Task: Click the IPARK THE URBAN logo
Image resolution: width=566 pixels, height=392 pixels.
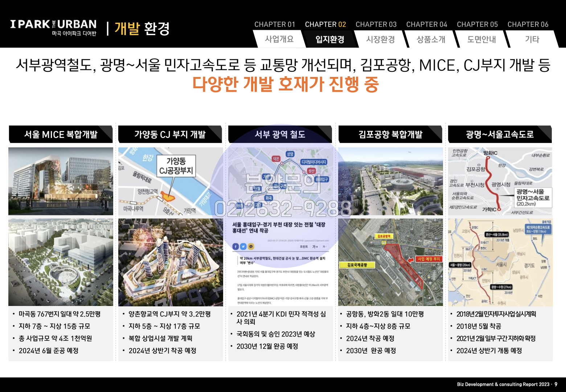Action: point(53,28)
